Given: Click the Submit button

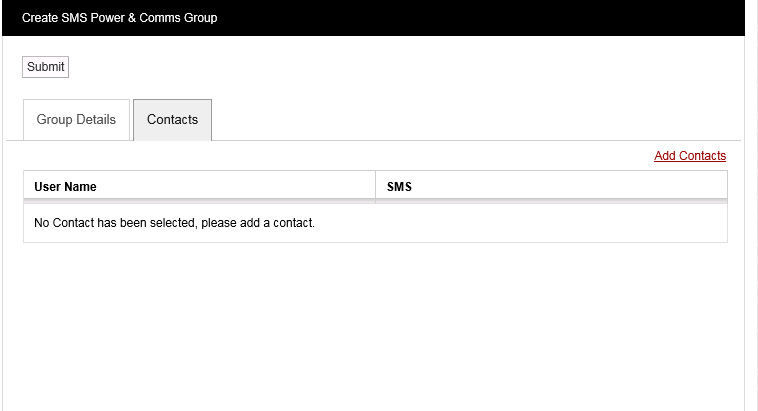Looking at the screenshot, I should click(45, 67).
